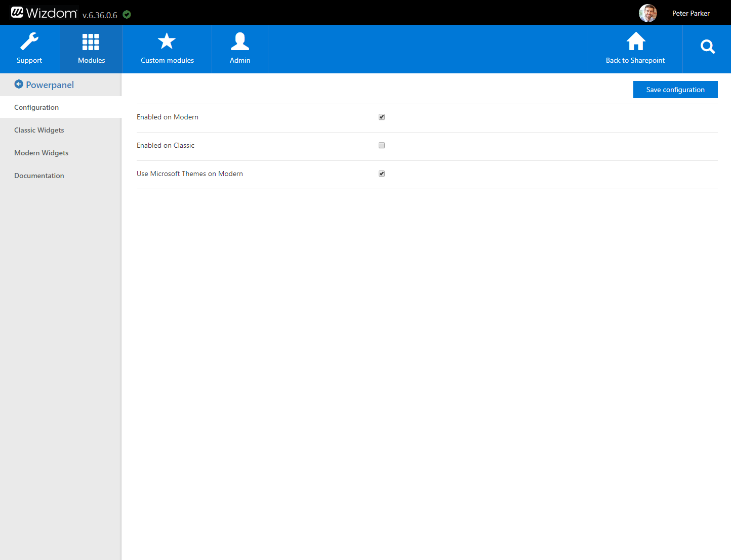Click the Powerpanel back arrow icon

coord(19,84)
